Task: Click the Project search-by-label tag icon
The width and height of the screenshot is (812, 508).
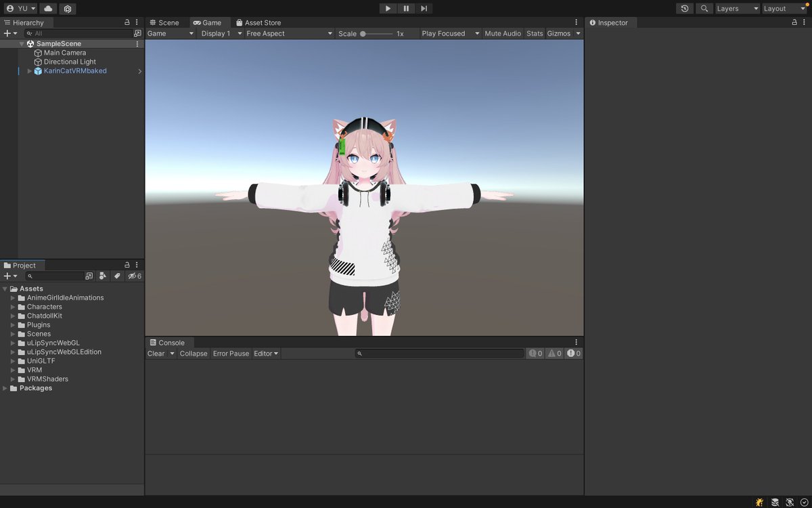Action: (117, 276)
